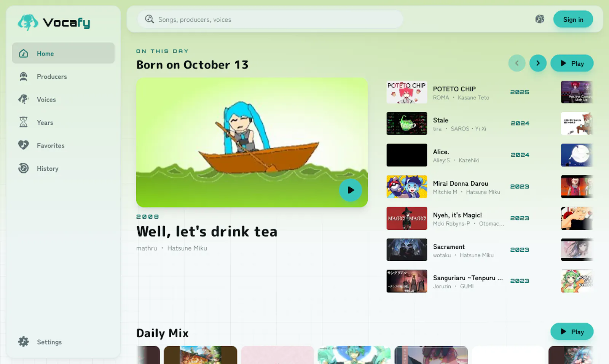Open the Home page from sidebar
This screenshot has width=609, height=364.
pos(63,53)
